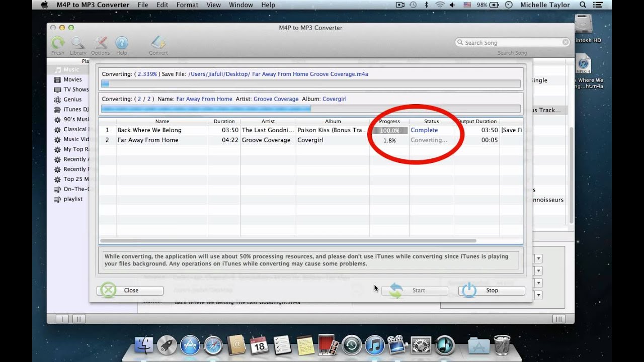Viewport: 644px width, 362px height.
Task: Open the View menu
Action: (x=214, y=5)
